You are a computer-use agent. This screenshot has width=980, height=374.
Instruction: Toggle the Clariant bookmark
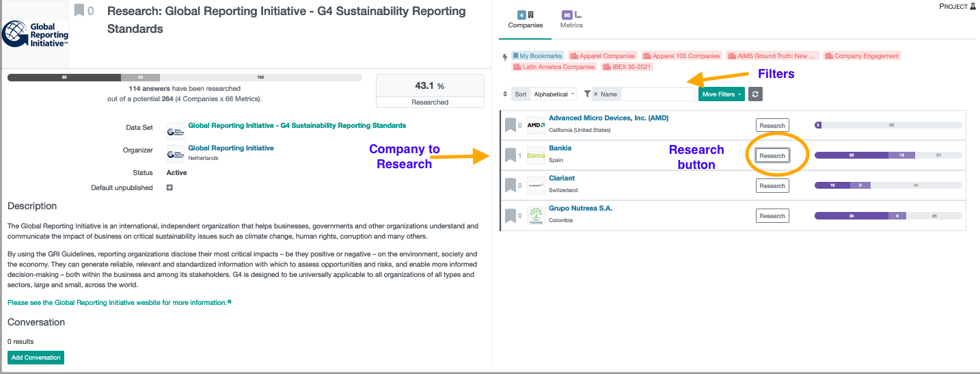coord(510,185)
